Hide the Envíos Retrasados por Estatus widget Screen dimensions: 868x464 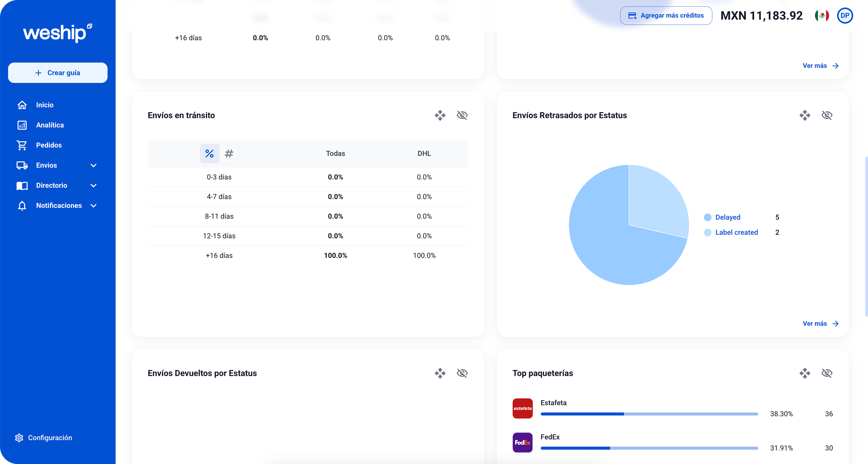[827, 115]
